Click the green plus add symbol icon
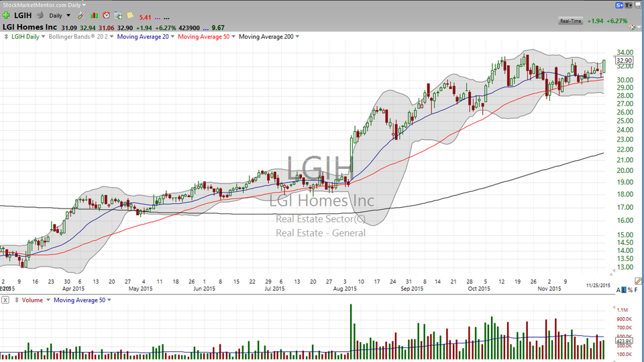Viewport: 644px width, 362px height. click(6, 15)
